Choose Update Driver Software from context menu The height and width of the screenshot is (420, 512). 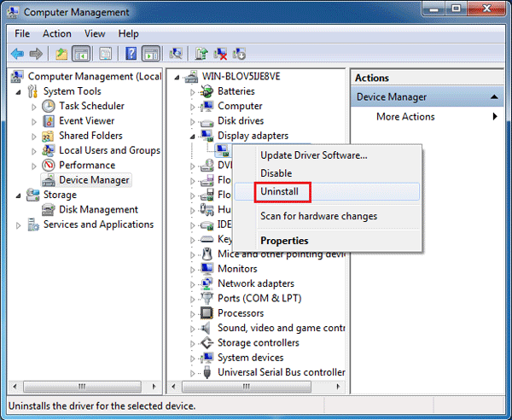click(x=327, y=155)
